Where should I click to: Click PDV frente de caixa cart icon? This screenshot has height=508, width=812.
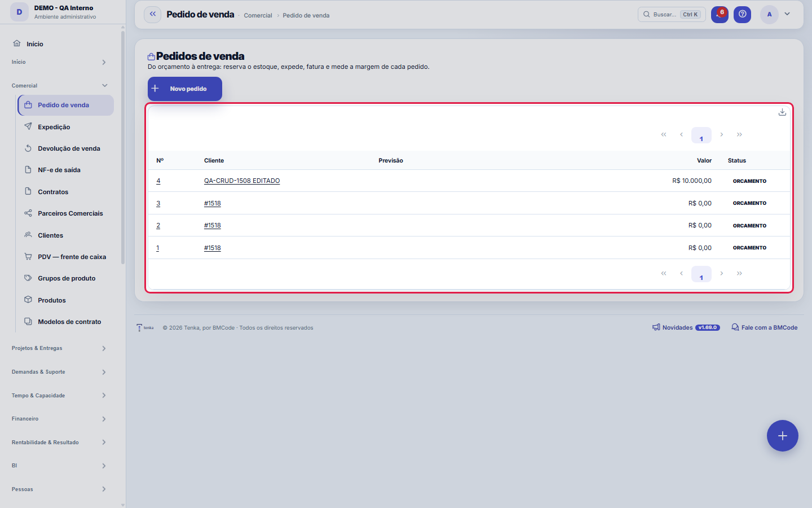28,256
